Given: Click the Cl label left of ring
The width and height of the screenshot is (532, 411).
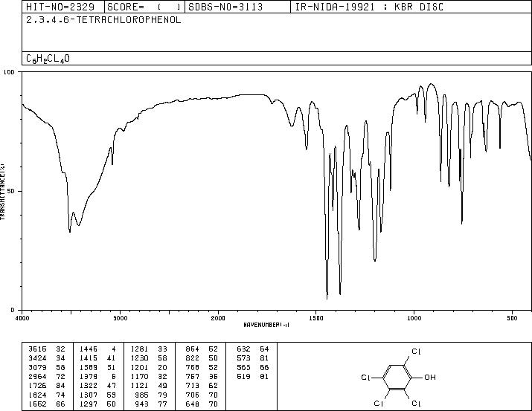Looking at the screenshot, I should (x=366, y=378).
